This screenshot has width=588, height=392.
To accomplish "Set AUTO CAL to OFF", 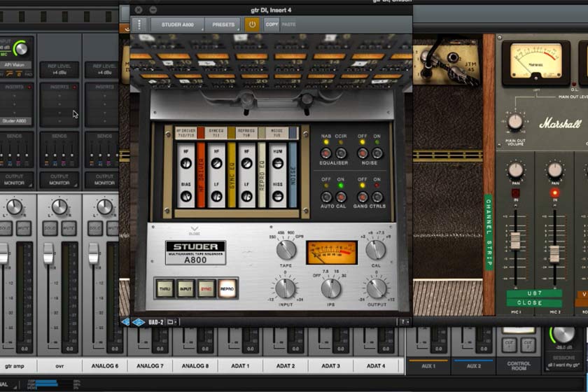I will (326, 197).
